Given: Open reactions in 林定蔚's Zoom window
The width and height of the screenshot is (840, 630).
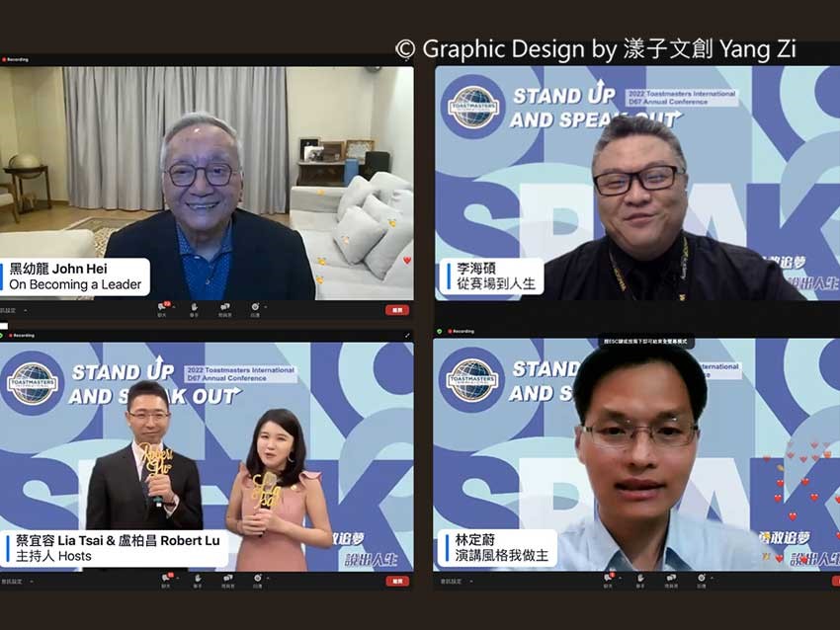Looking at the screenshot, I should (702, 580).
